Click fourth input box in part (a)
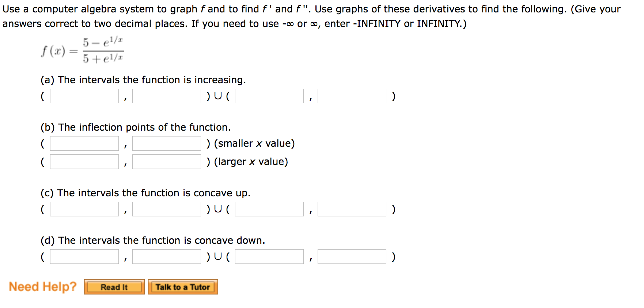 352,96
